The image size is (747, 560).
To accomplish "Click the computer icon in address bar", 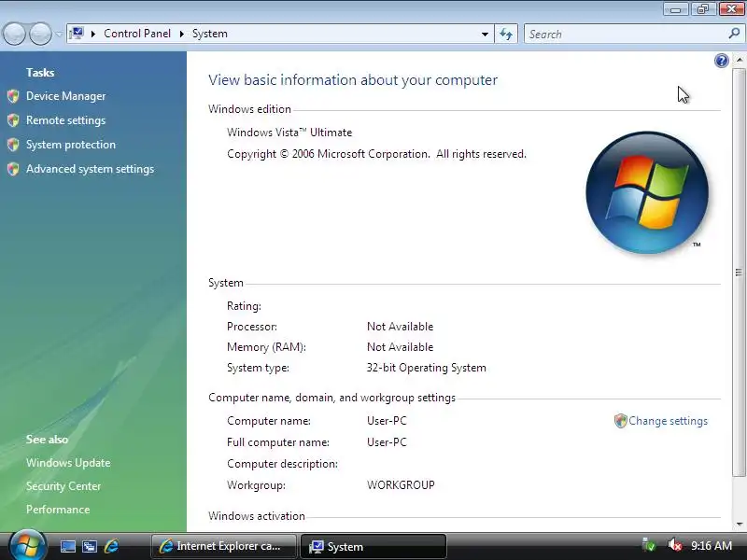I will 77,34.
